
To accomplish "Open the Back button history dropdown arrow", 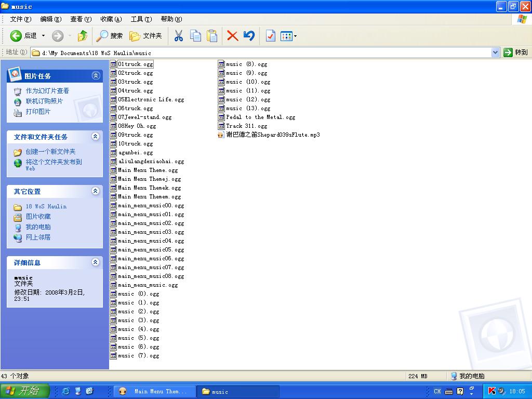I will tap(43, 36).
